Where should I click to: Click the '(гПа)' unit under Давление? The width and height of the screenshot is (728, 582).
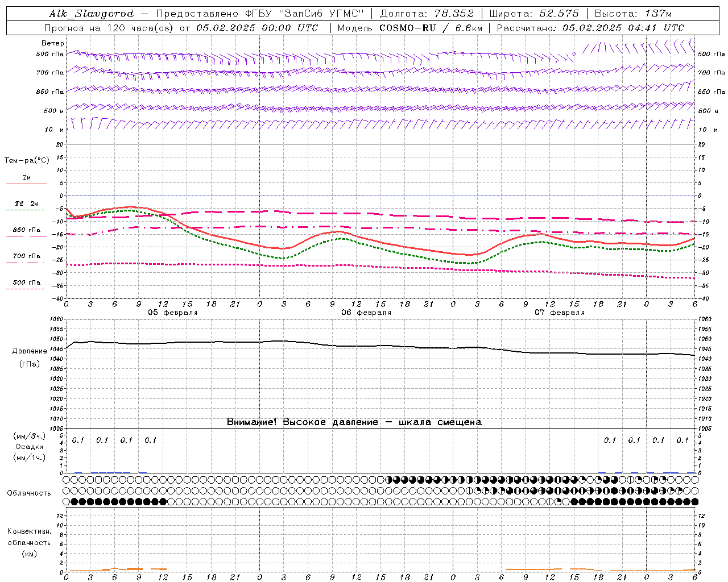(30, 364)
